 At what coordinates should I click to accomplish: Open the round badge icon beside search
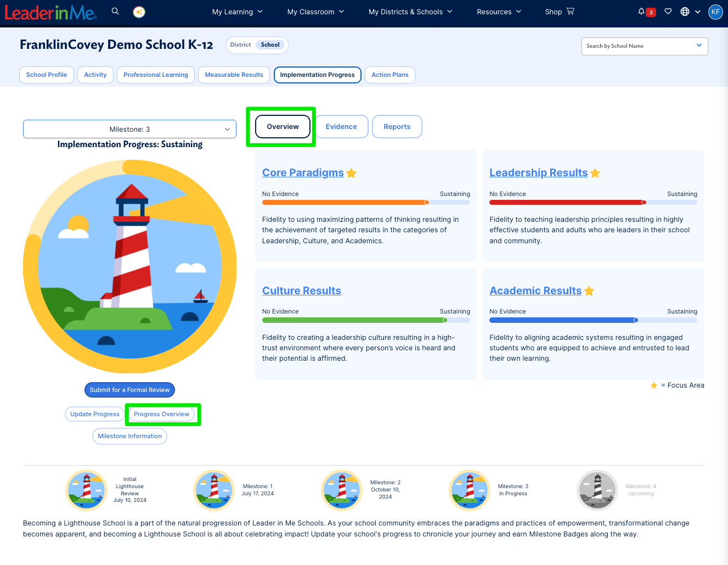pos(139,12)
